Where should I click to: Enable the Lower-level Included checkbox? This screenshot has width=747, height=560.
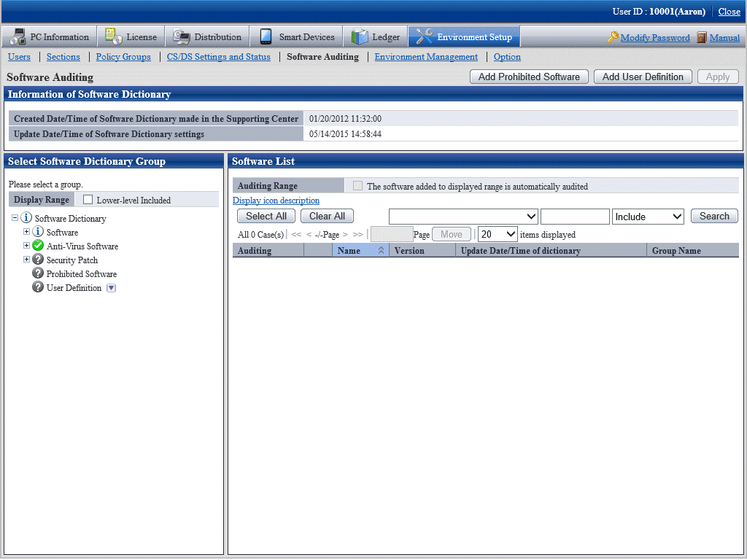[x=88, y=200]
